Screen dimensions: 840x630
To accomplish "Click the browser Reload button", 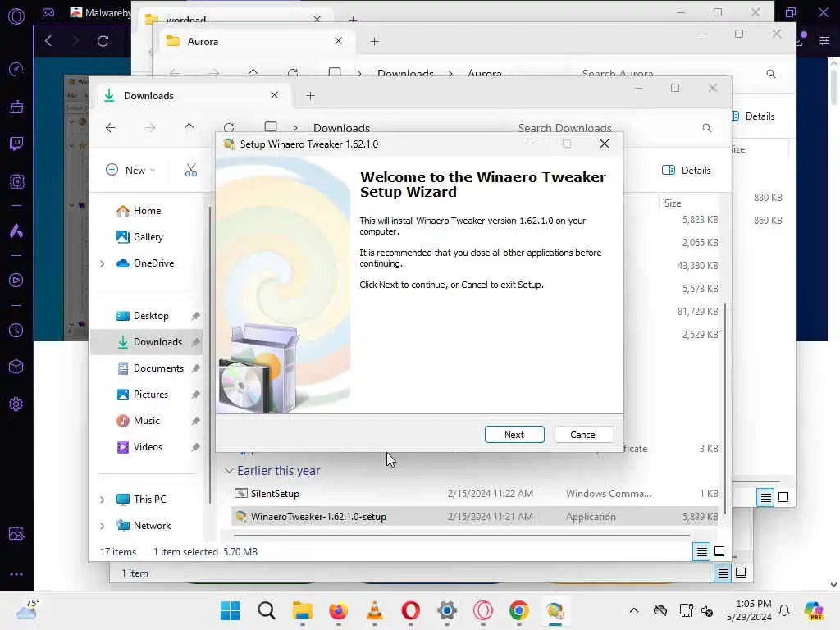I will coord(103,41).
